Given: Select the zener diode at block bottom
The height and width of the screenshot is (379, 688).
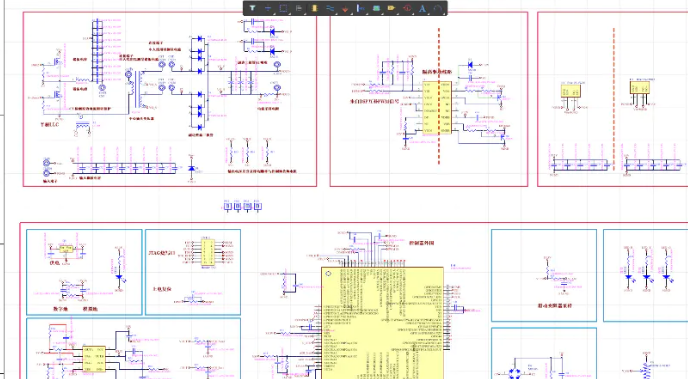Looking at the screenshot, I should click(191, 168).
